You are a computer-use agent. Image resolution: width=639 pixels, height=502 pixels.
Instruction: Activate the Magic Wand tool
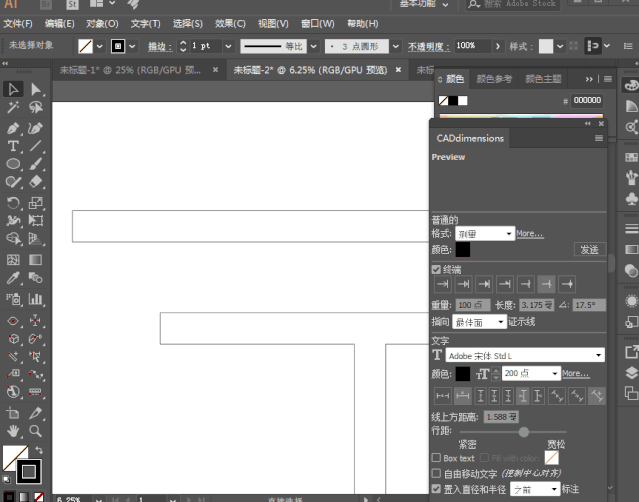point(13,107)
